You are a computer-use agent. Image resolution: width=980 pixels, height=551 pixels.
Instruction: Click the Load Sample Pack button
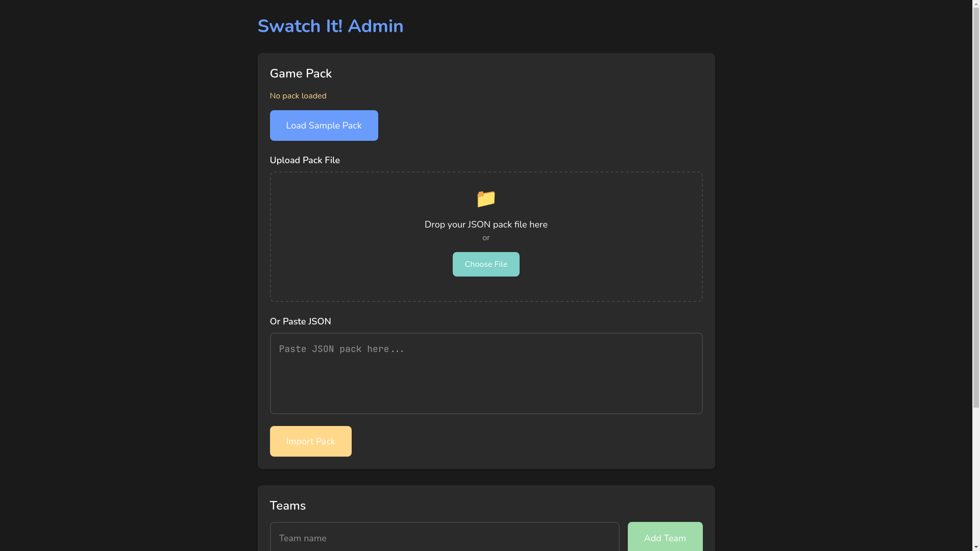pos(324,126)
